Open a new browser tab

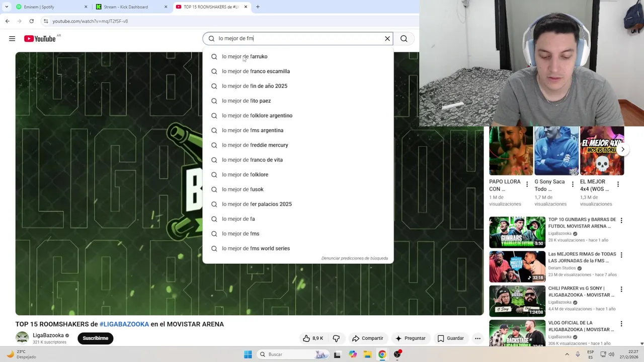tap(258, 7)
